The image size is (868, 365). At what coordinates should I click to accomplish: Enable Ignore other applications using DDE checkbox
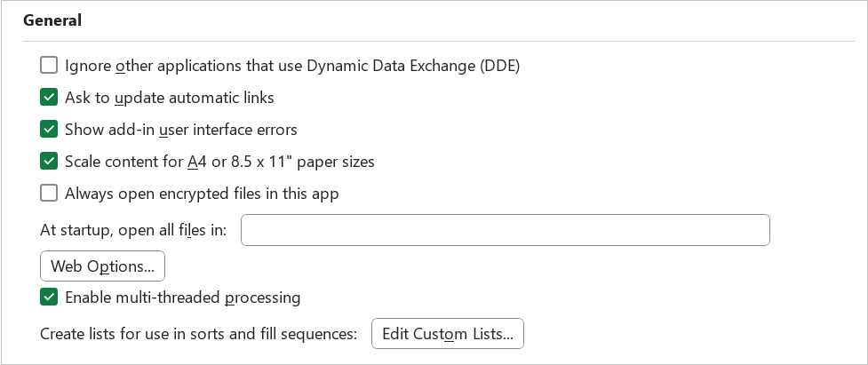49,66
